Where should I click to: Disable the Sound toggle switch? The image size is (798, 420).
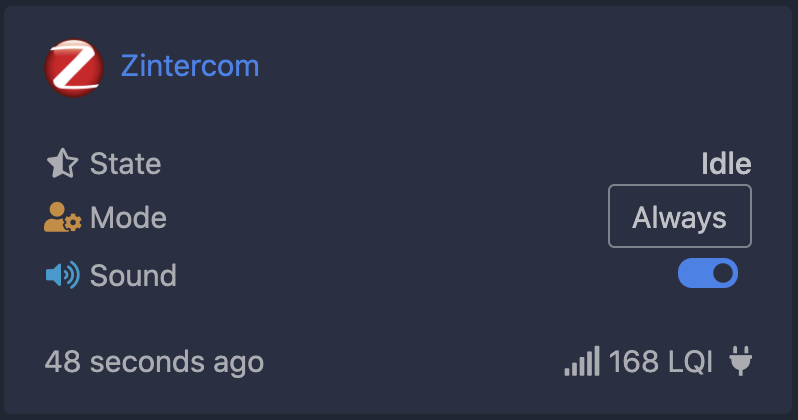(708, 273)
